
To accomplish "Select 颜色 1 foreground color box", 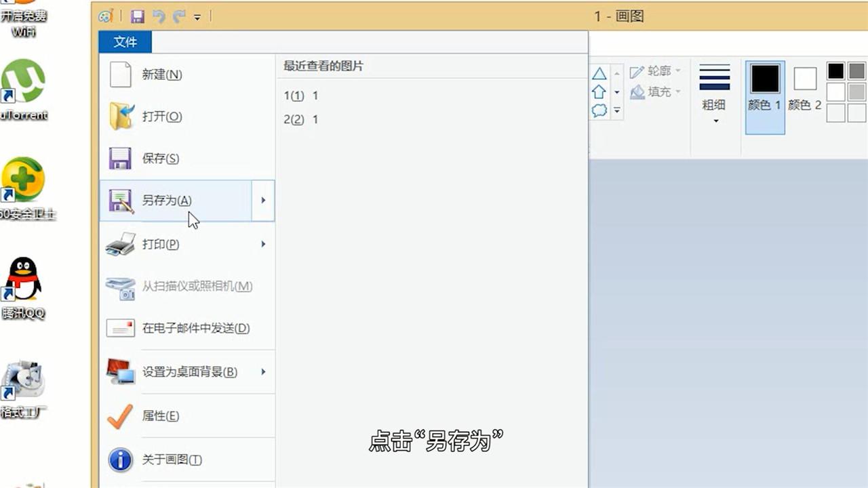I will coord(765,97).
